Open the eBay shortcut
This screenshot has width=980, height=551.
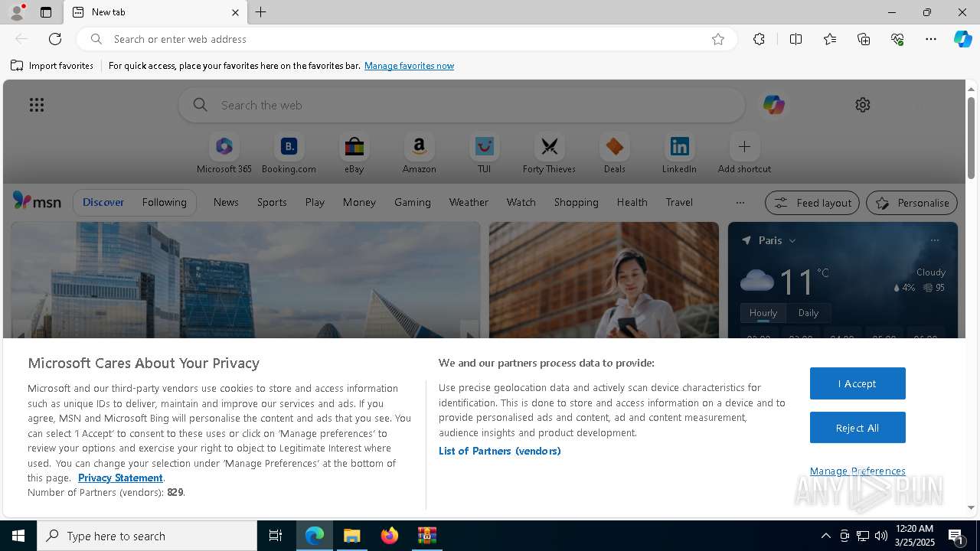click(x=354, y=154)
